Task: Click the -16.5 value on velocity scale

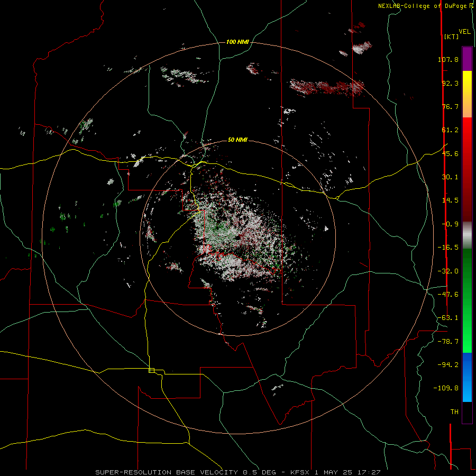Action: [448, 248]
